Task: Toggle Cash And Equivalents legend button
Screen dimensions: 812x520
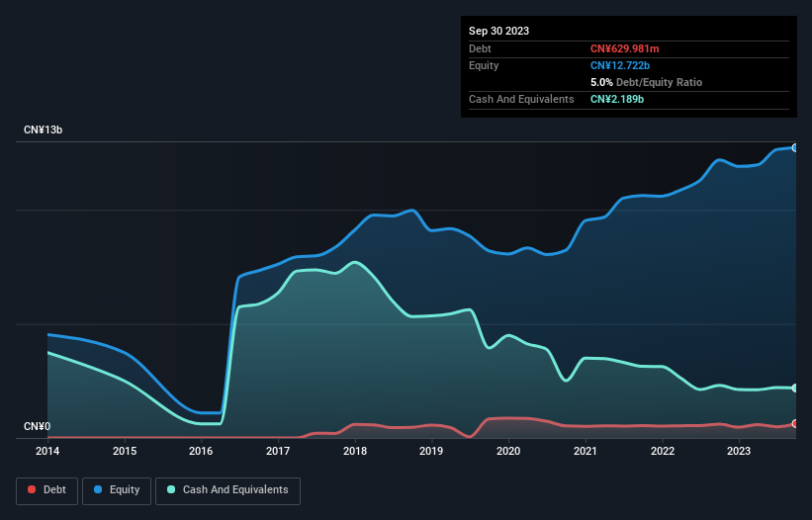Action: [x=227, y=490]
